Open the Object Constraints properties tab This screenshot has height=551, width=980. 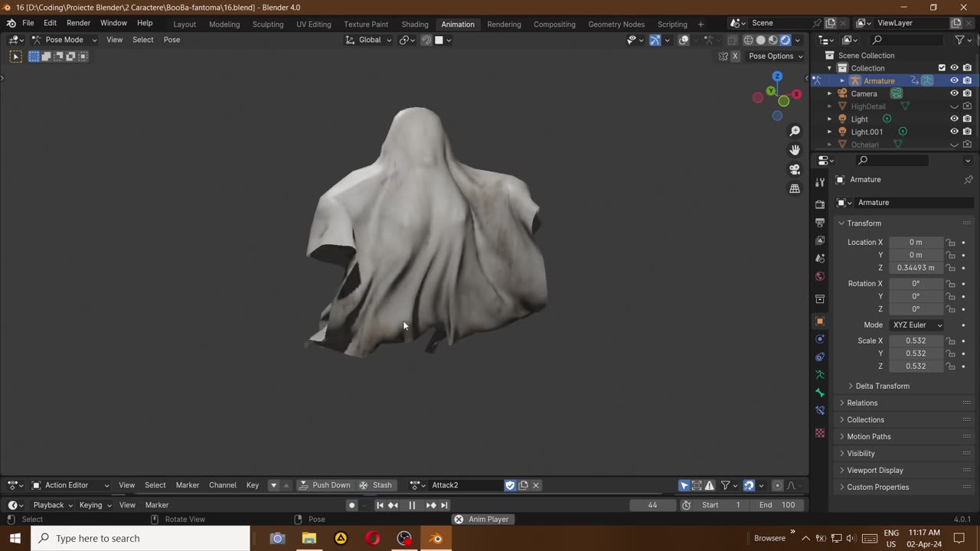click(x=820, y=357)
